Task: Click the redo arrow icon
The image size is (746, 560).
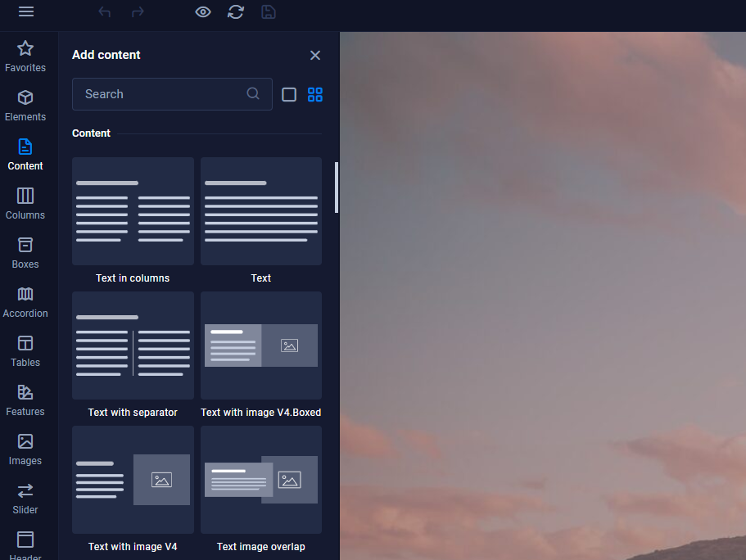Action: [138, 11]
